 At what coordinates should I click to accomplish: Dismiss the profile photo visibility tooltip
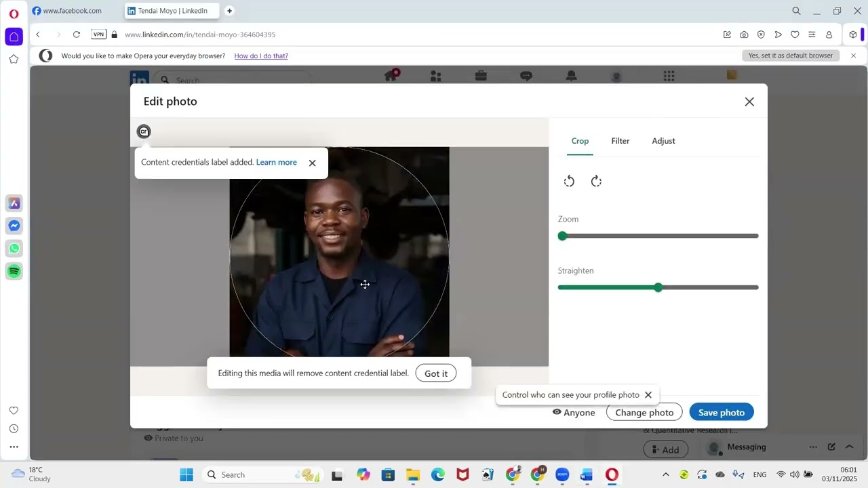coord(648,394)
